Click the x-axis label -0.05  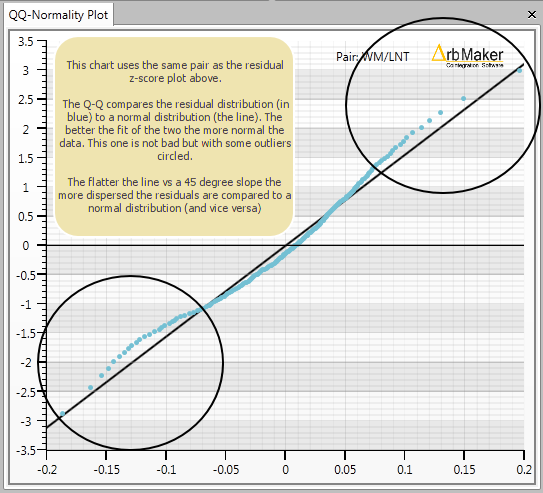[x=226, y=469]
